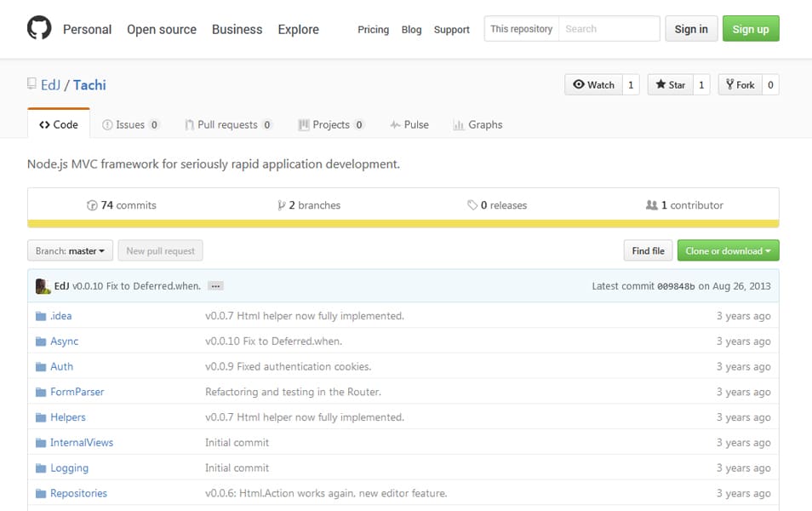Open the Helpers folder

[68, 417]
